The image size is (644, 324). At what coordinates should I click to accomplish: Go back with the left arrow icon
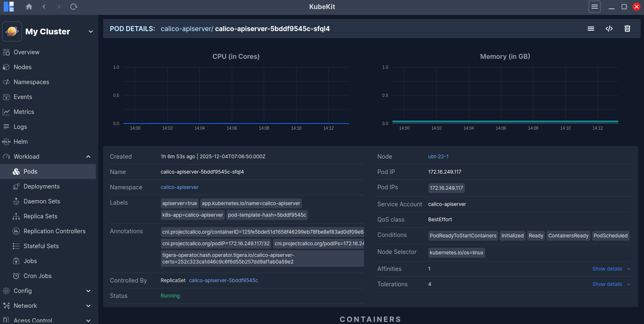pos(44,7)
